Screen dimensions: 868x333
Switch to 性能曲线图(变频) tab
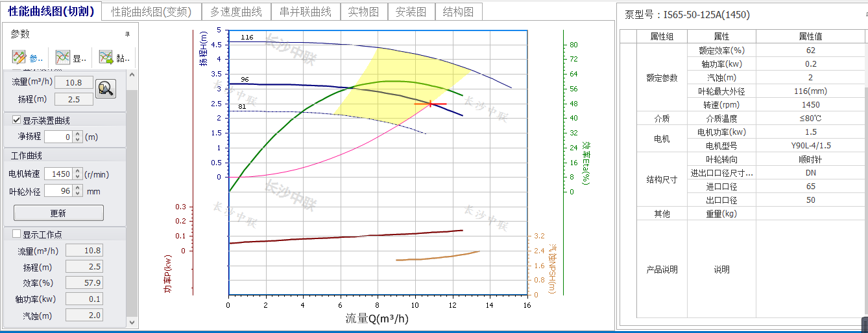(x=151, y=12)
